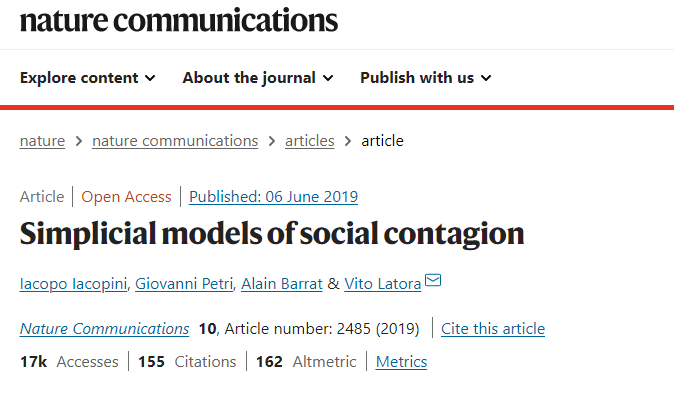Click the Published: 06 June 2019 link

click(273, 197)
